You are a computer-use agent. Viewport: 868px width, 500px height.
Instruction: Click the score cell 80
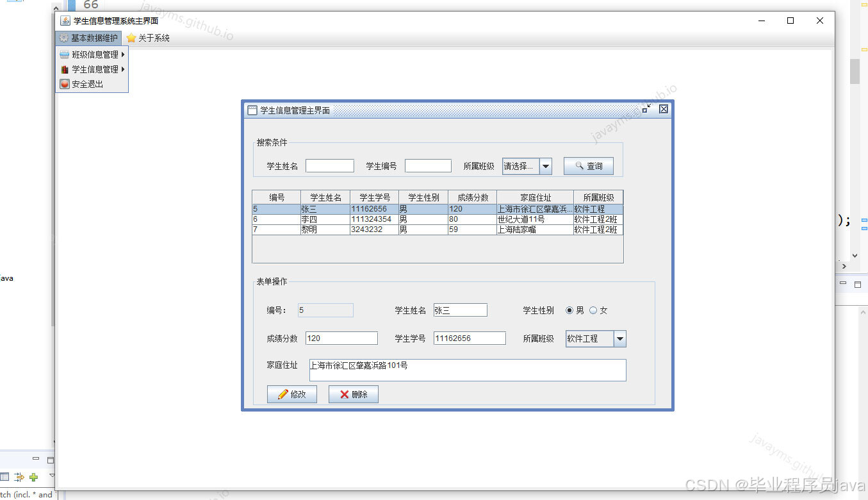(472, 219)
